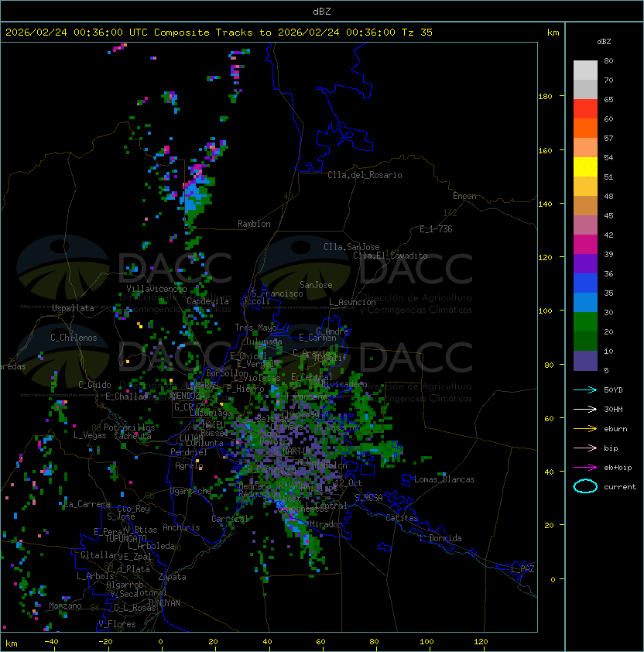Click the Potrerillos map label
Screen dimensions: 644x652
tap(129, 428)
